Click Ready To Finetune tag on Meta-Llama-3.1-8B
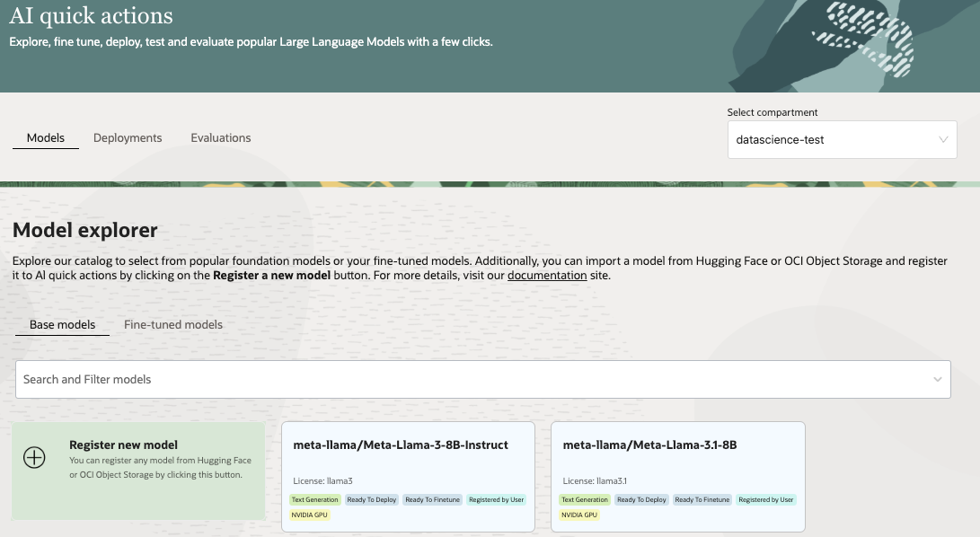 [x=702, y=499]
